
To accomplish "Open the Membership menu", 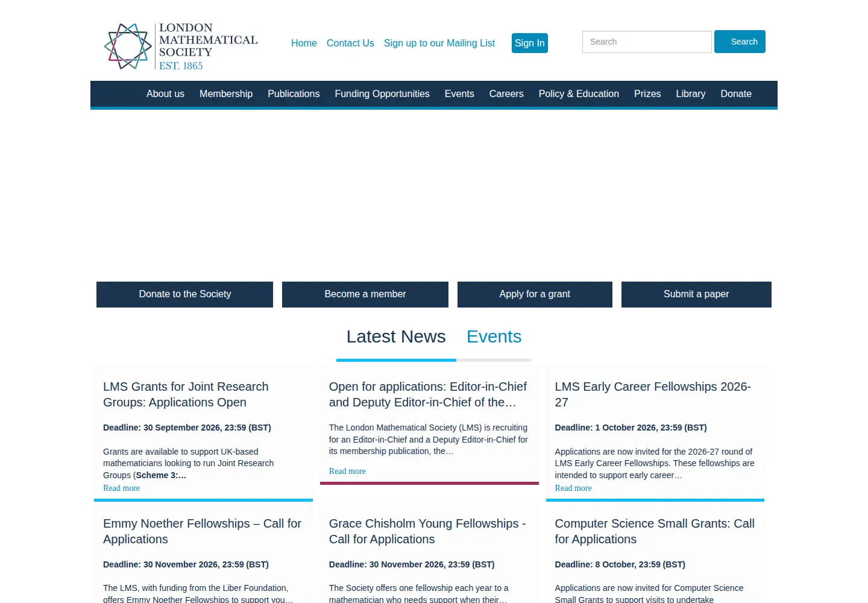I will tap(226, 94).
